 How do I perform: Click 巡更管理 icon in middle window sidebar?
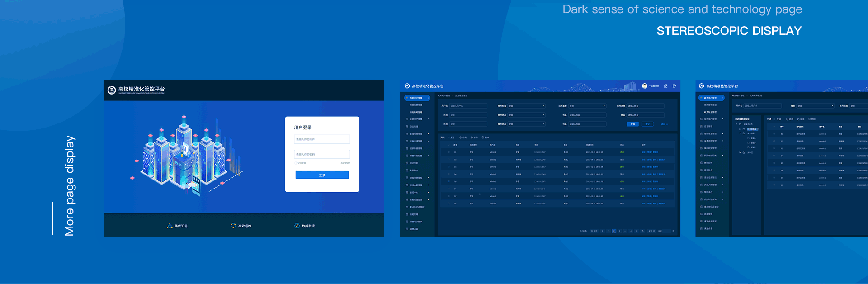tap(407, 214)
